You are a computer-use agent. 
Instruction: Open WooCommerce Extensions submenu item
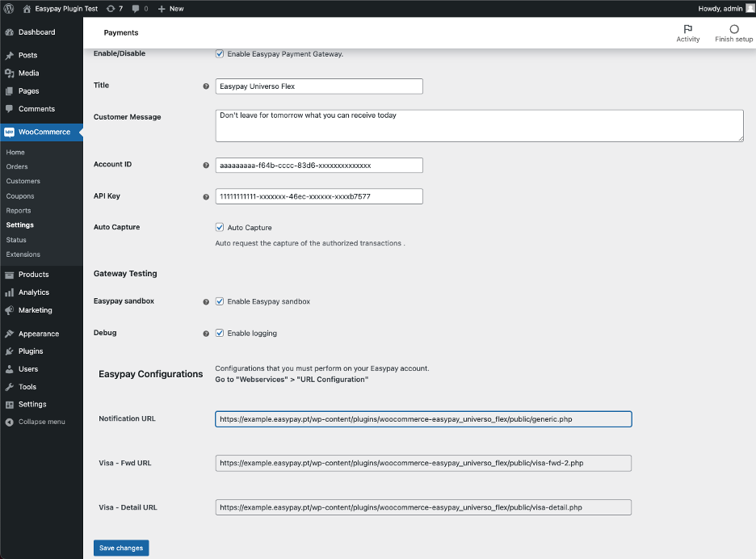[x=23, y=254]
